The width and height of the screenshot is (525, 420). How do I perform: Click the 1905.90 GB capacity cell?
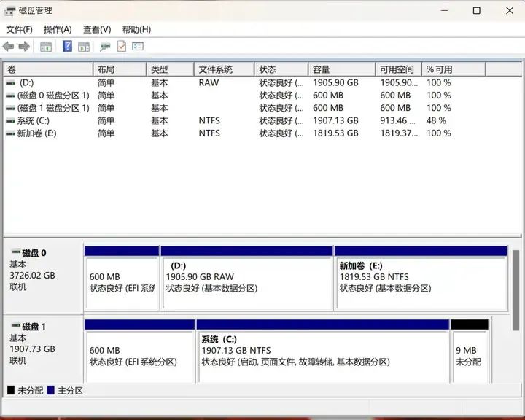pyautogui.click(x=335, y=82)
